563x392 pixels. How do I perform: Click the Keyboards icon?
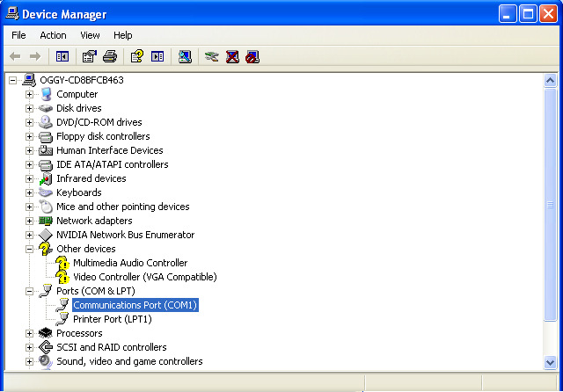pos(46,192)
